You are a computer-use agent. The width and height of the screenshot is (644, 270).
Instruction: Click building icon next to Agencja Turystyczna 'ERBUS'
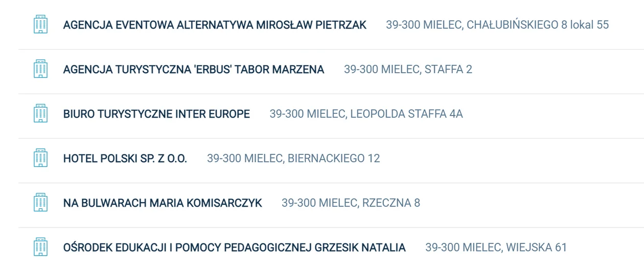tap(40, 69)
